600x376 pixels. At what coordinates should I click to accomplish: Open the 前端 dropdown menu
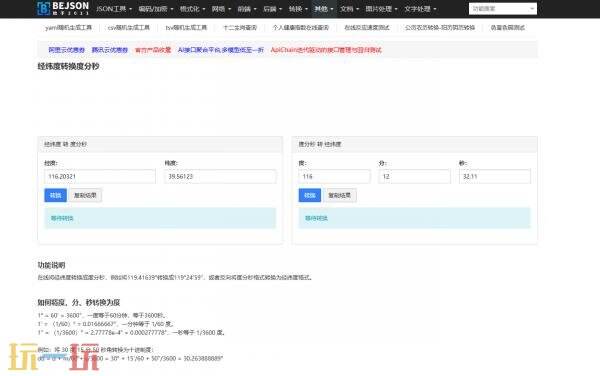(247, 9)
